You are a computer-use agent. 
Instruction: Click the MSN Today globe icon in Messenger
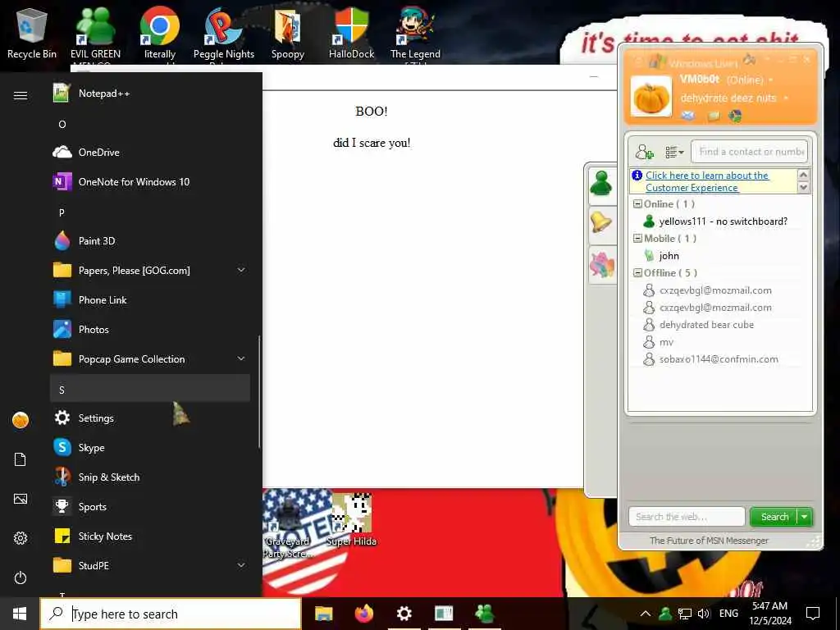pos(735,116)
